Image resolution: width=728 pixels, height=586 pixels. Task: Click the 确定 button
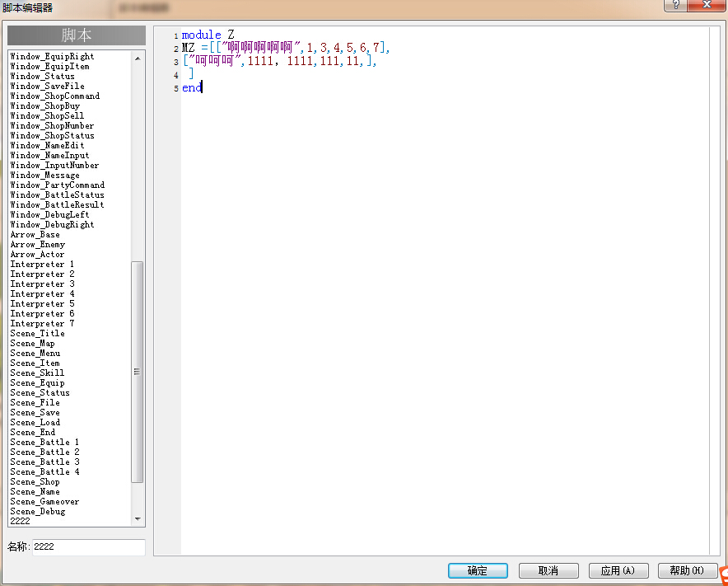click(x=478, y=570)
